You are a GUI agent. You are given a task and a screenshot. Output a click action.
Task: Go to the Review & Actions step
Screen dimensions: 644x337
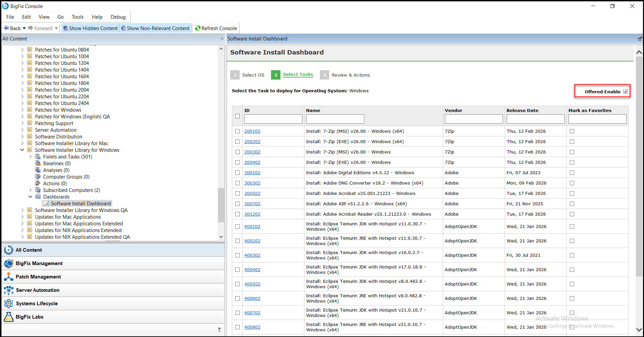350,75
